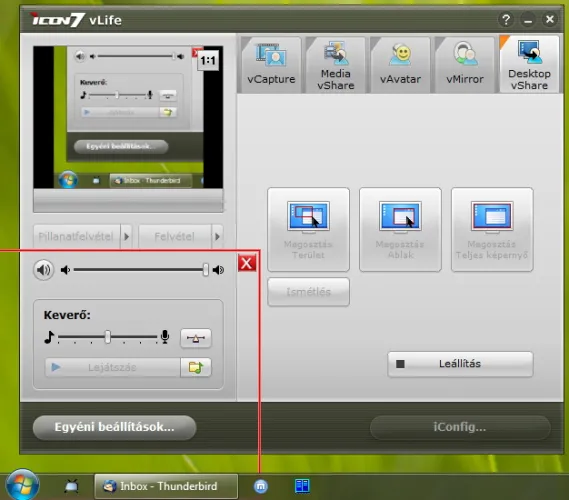
Task: Click the mixer balance reset button
Action: (x=196, y=338)
